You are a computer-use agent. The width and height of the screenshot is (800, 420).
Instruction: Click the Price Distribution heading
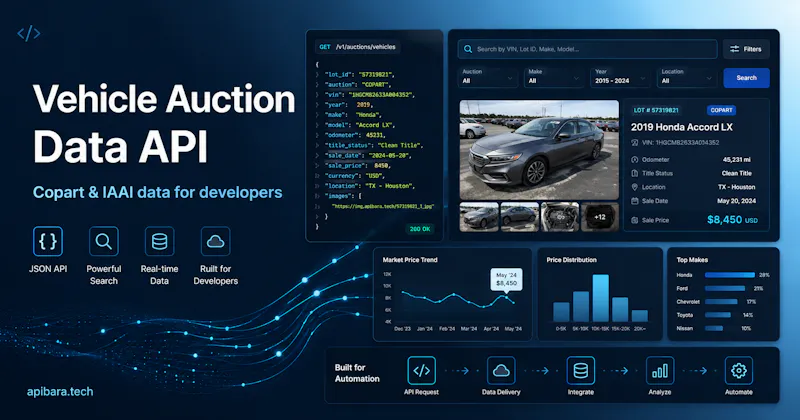pyautogui.click(x=571, y=260)
